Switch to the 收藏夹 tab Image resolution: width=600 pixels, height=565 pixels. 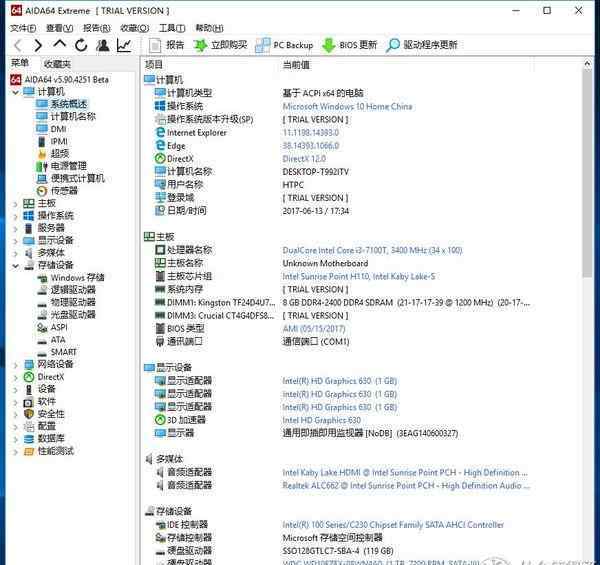click(x=57, y=64)
